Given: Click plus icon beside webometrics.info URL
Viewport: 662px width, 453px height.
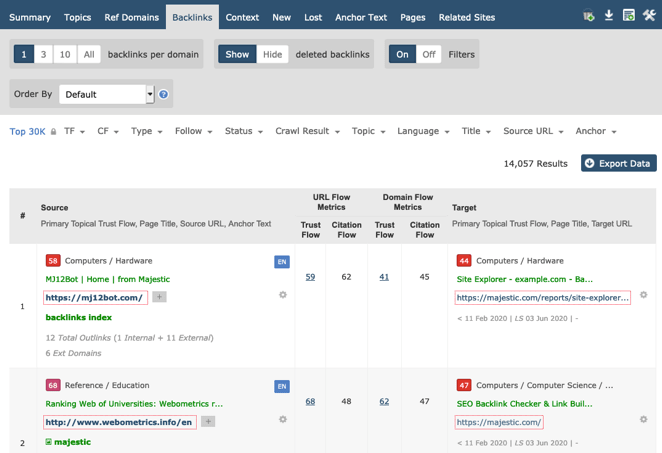Looking at the screenshot, I should (208, 422).
